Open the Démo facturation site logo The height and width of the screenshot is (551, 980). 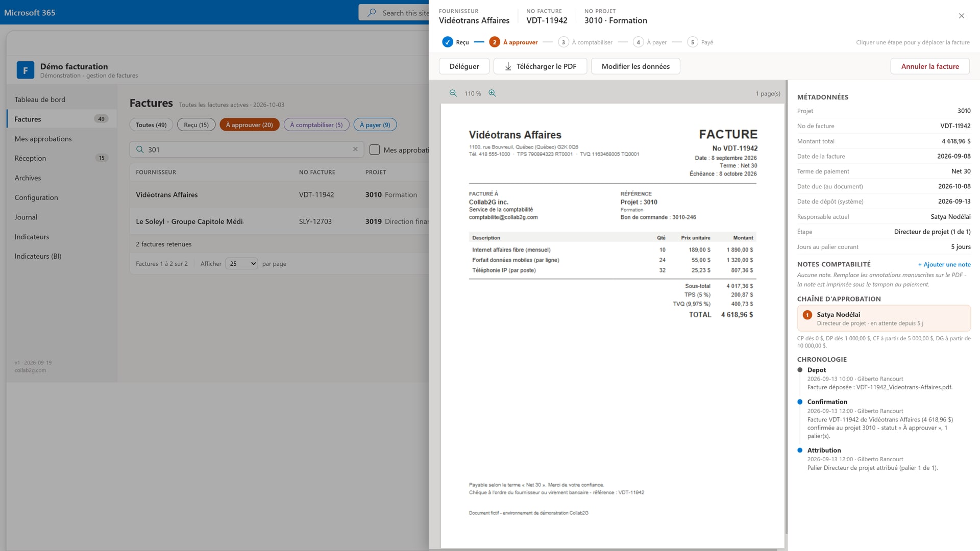[x=26, y=70]
